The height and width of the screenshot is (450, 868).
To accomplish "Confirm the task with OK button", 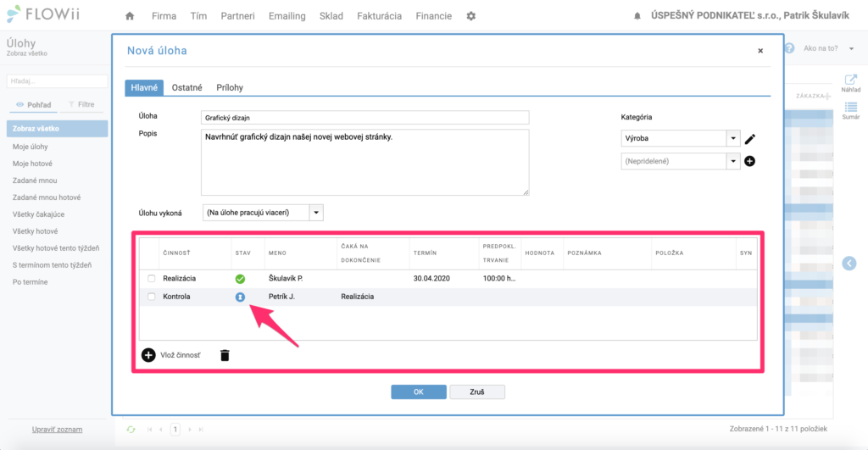I will [x=419, y=392].
